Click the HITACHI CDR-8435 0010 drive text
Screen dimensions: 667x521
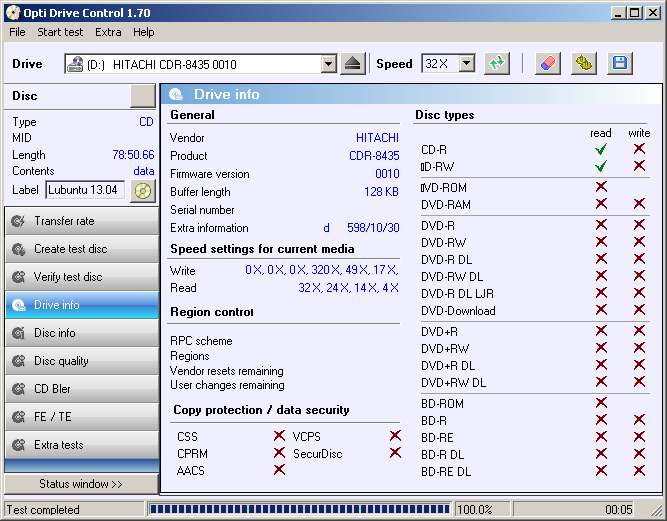click(174, 65)
